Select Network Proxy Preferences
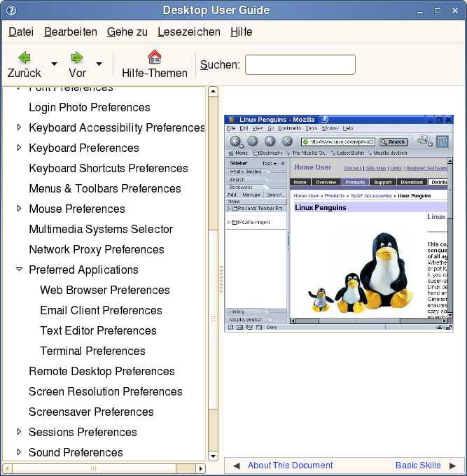467x476 pixels. pos(97,249)
